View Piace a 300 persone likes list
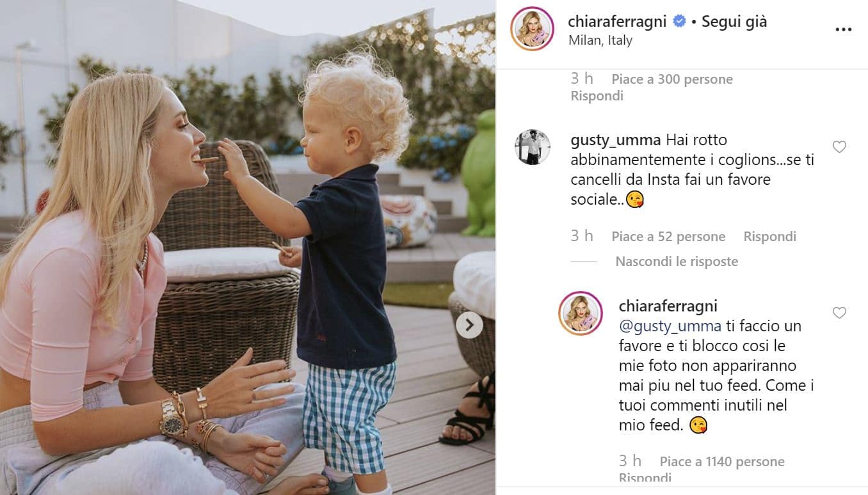Screen dimensions: 868x495 coord(672,79)
